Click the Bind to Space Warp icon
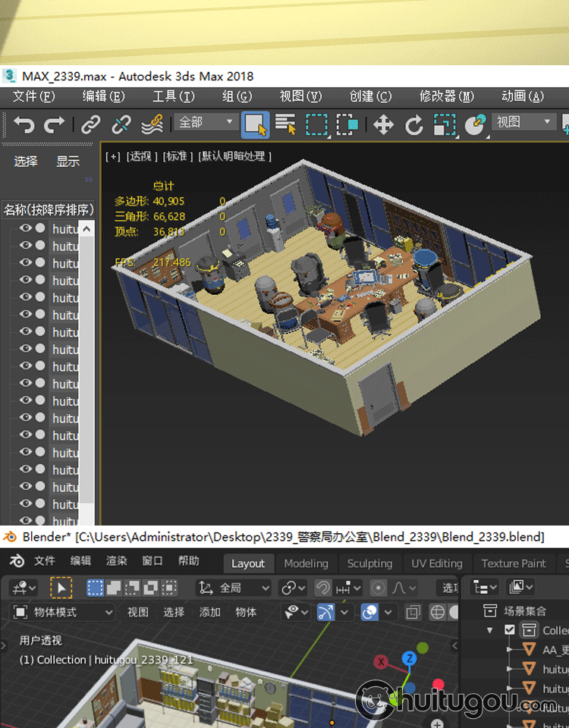The width and height of the screenshot is (569, 728). pyautogui.click(x=152, y=124)
